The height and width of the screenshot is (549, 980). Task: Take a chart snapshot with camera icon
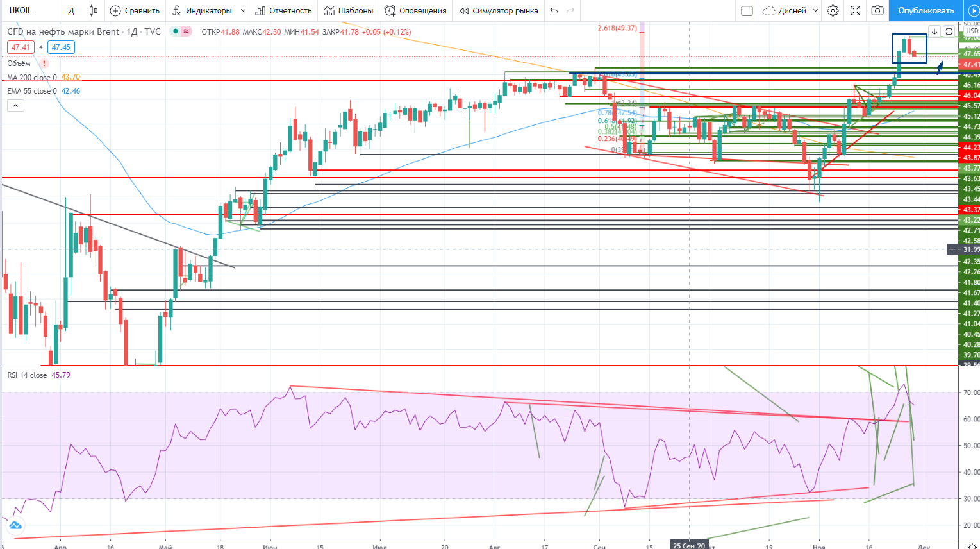pyautogui.click(x=877, y=10)
